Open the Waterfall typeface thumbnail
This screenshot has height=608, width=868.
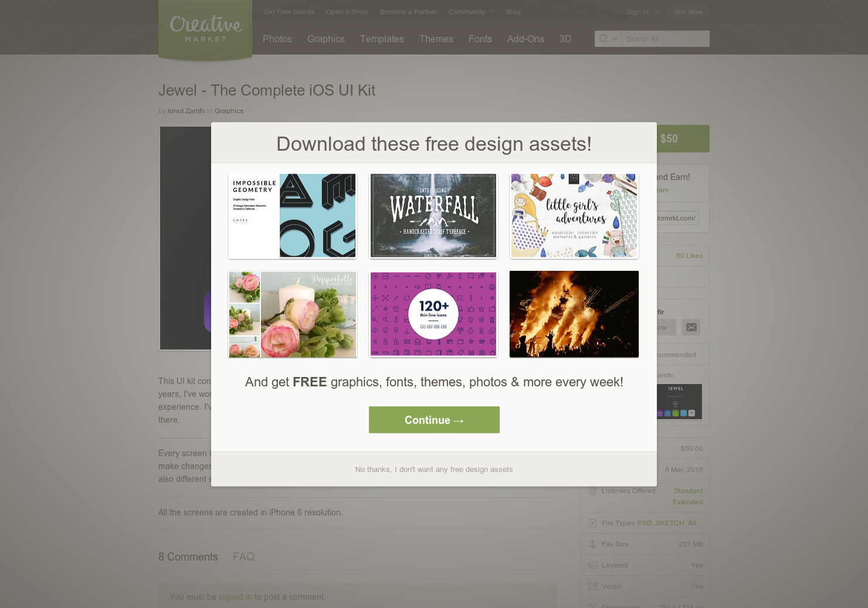(x=433, y=215)
